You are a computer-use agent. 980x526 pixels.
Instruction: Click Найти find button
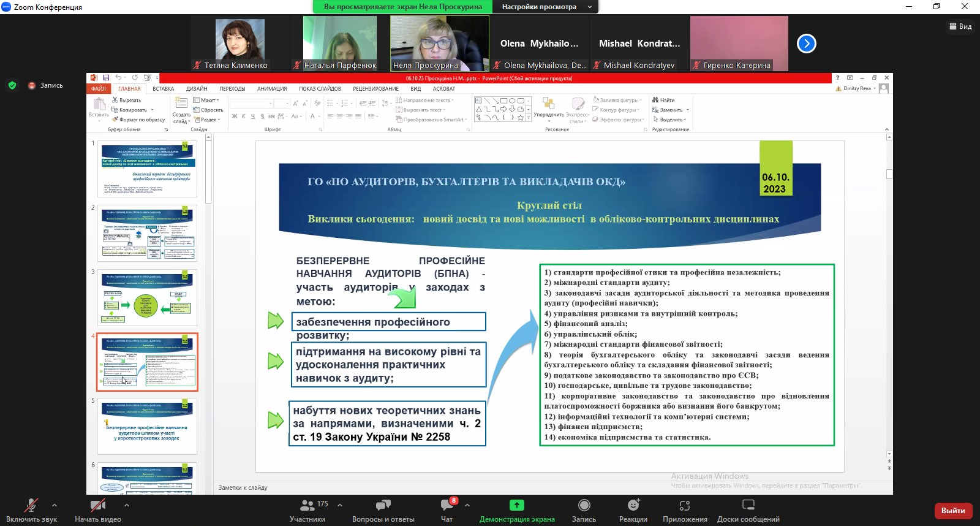pos(663,100)
